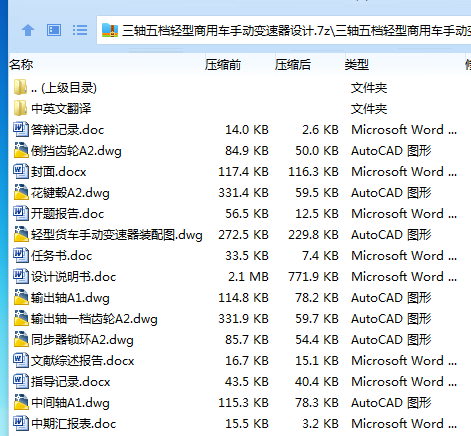Click the archive path address field
Image resolution: width=471 pixels, height=436 pixels.
[284, 30]
